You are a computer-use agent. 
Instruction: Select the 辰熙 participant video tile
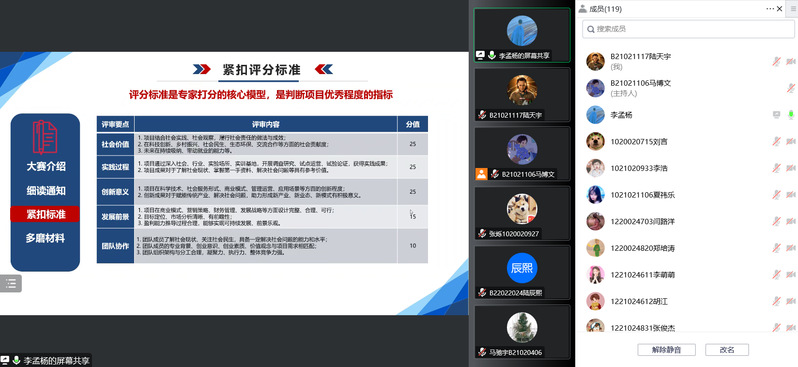coord(522,272)
